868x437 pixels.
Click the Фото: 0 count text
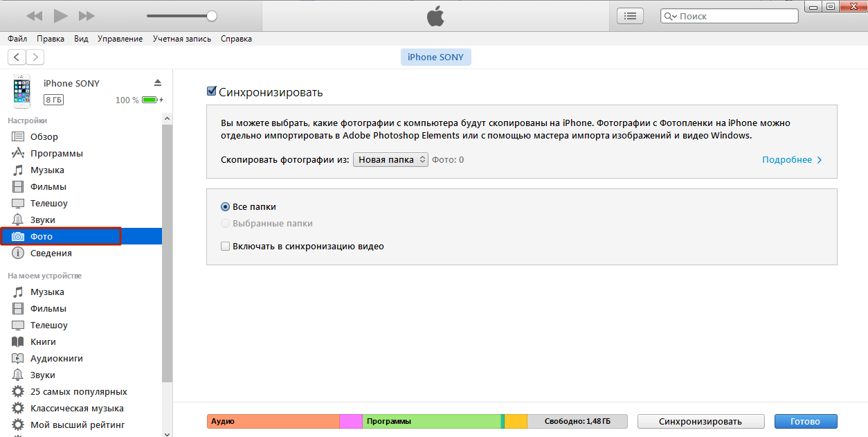448,159
